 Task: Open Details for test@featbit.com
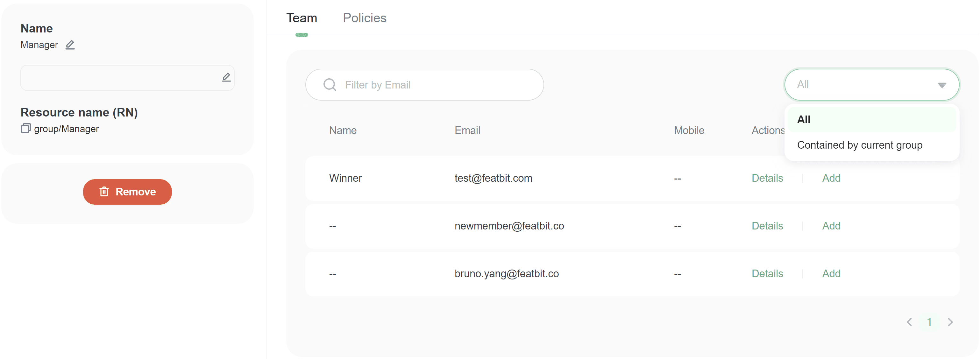click(767, 178)
